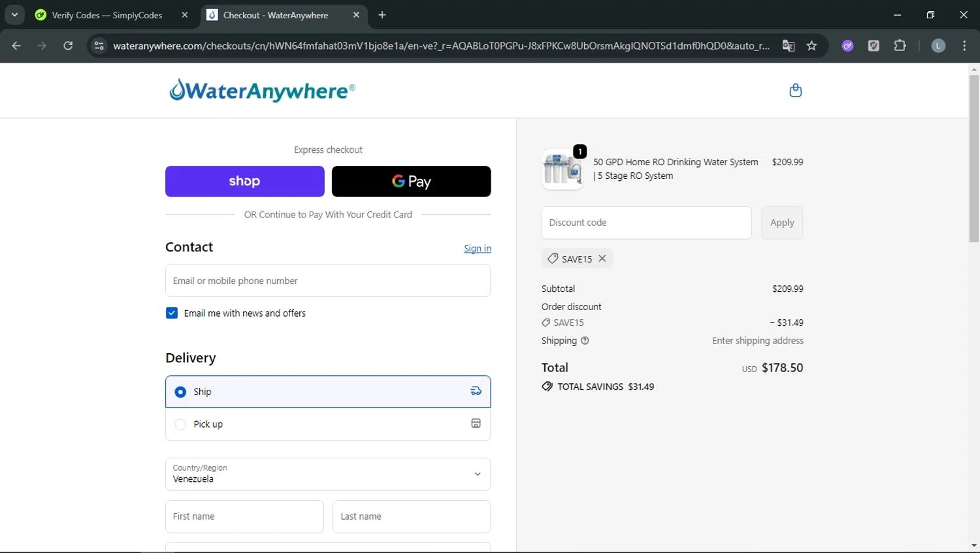Open the extensions puzzle icon
980x553 pixels.
click(x=900, y=46)
